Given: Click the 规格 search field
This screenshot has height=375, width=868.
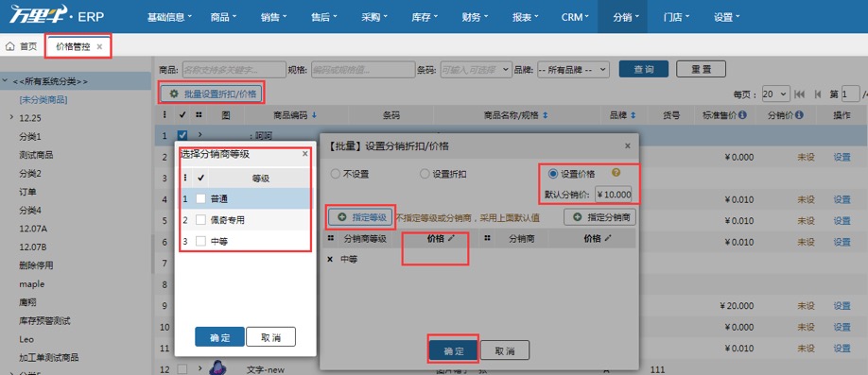Looking at the screenshot, I should (x=362, y=70).
